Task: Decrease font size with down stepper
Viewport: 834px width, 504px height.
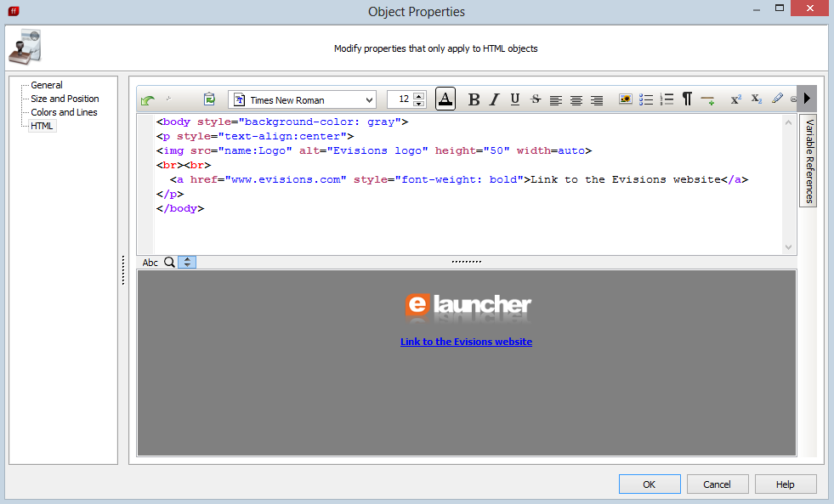Action: coord(419,104)
